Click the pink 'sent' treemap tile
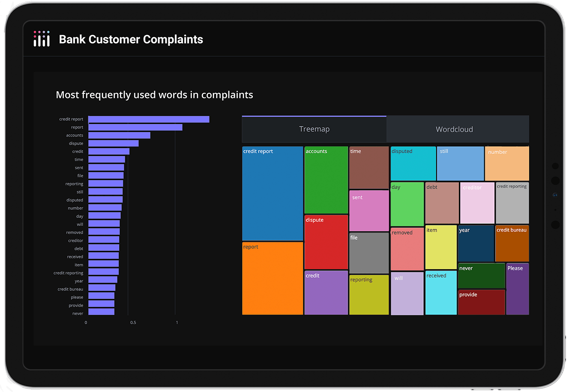 [x=368, y=210]
